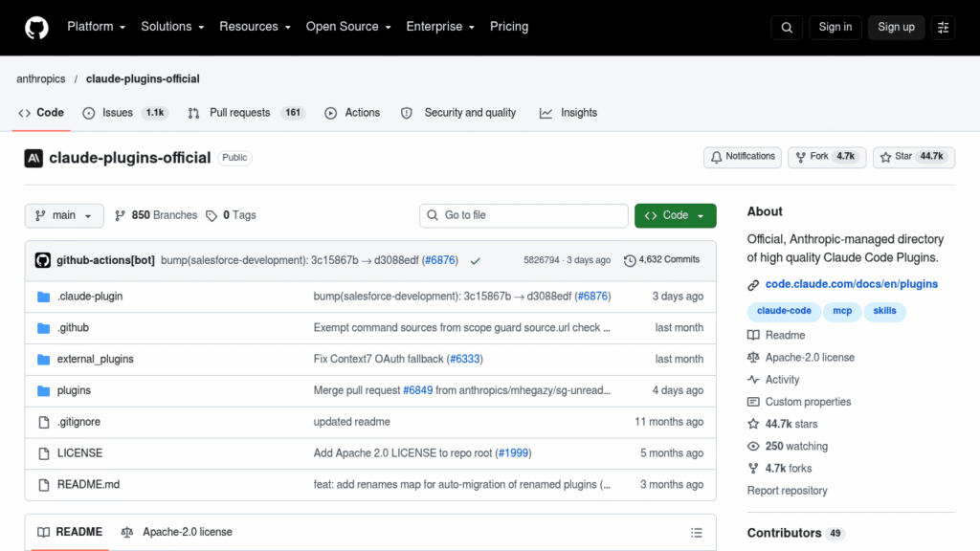Image resolution: width=980 pixels, height=551 pixels.
Task: Click the 'updated readme' commit message
Action: click(351, 422)
